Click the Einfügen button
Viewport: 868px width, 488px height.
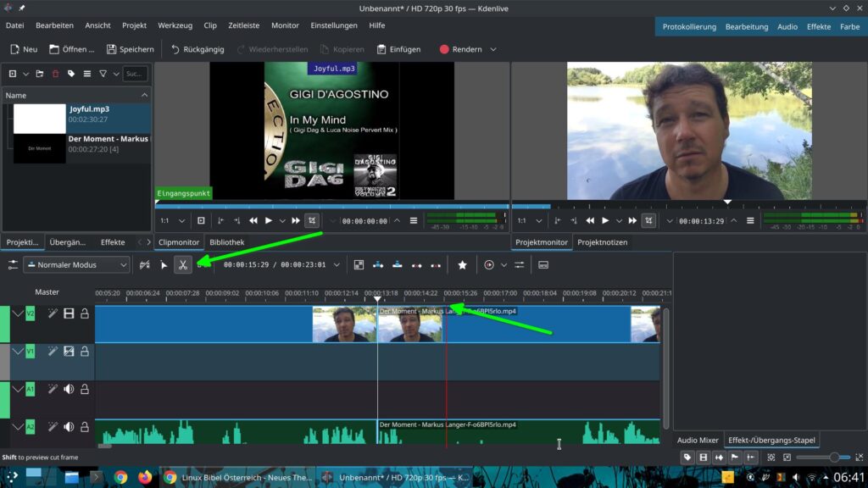click(399, 49)
